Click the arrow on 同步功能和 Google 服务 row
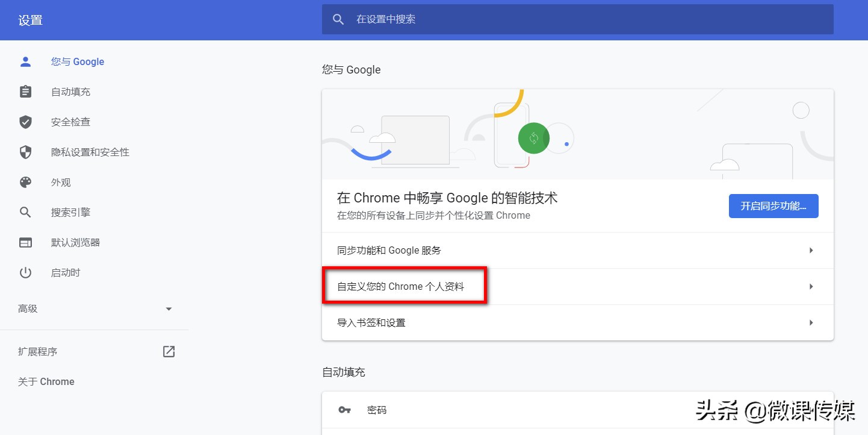This screenshot has width=868, height=435. point(811,250)
